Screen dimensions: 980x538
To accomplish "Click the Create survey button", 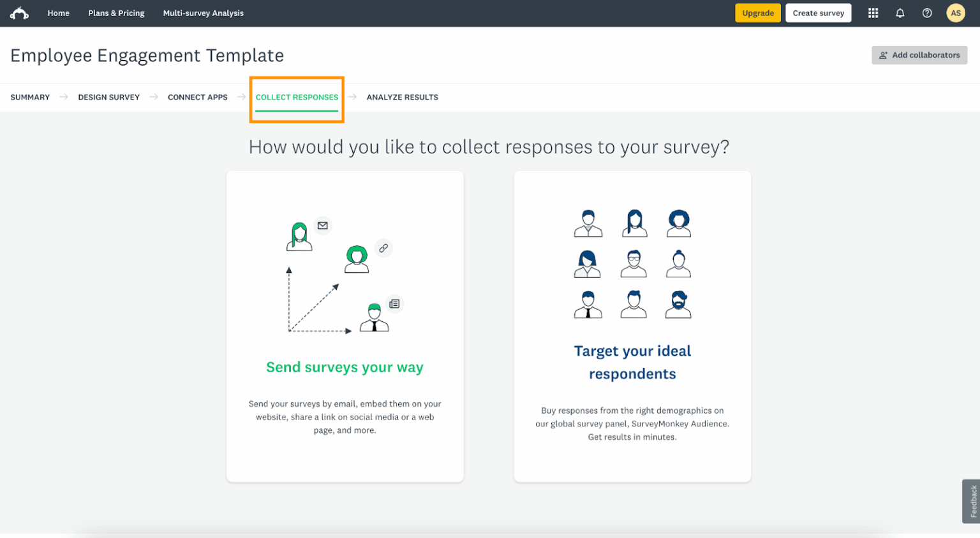I will pos(819,13).
